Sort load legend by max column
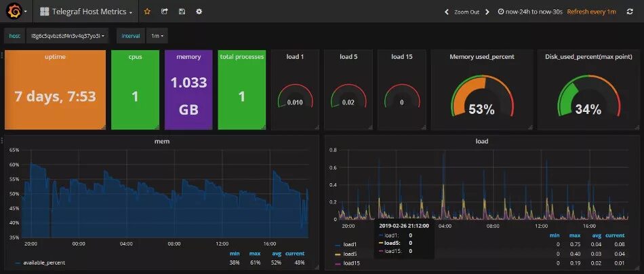The height and width of the screenshot is (274, 644). [x=575, y=235]
